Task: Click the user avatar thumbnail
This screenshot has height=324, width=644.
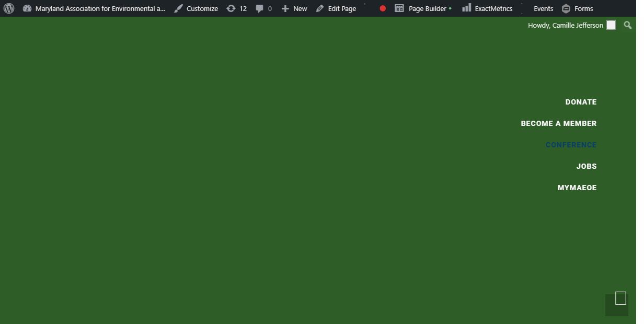Action: 611,25
